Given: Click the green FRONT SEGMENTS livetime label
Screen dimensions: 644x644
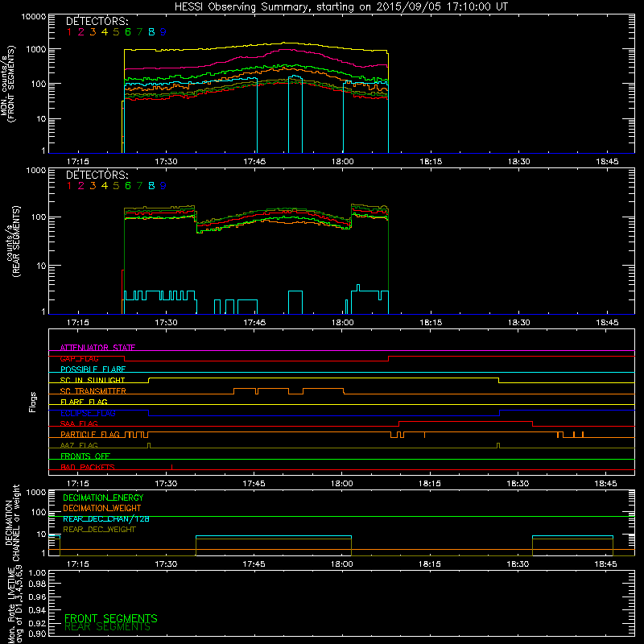Looking at the screenshot, I should [111, 618].
